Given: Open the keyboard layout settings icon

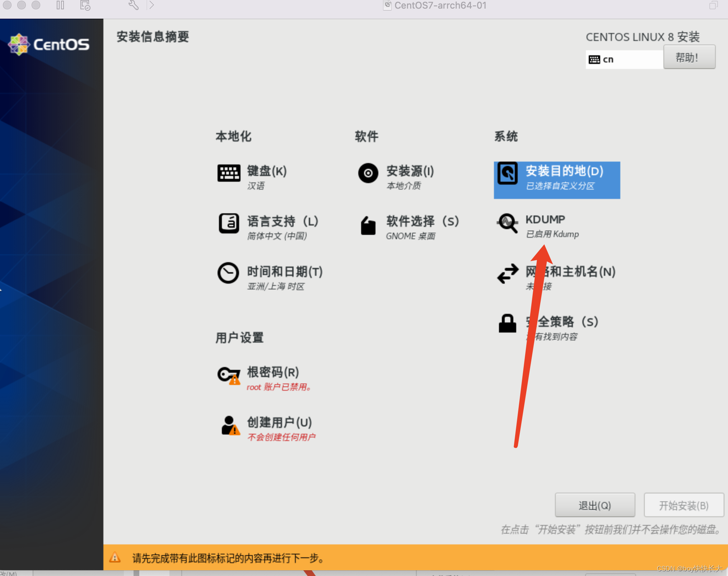Looking at the screenshot, I should click(229, 173).
